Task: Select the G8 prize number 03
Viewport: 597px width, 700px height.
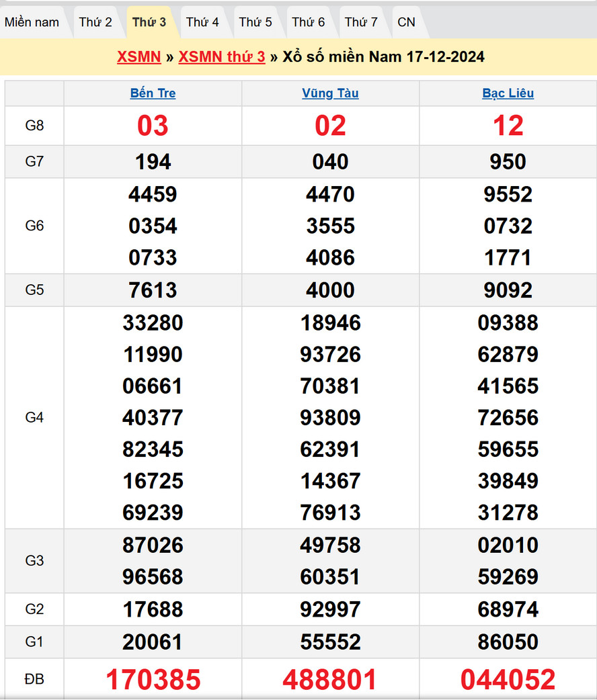Action: 153,126
